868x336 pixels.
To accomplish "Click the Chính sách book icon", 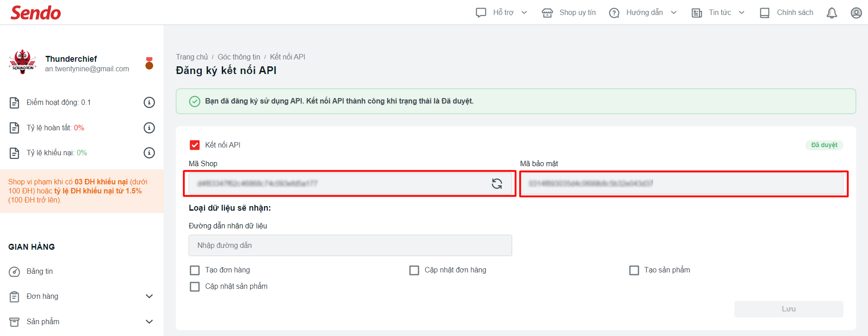I will (x=765, y=13).
